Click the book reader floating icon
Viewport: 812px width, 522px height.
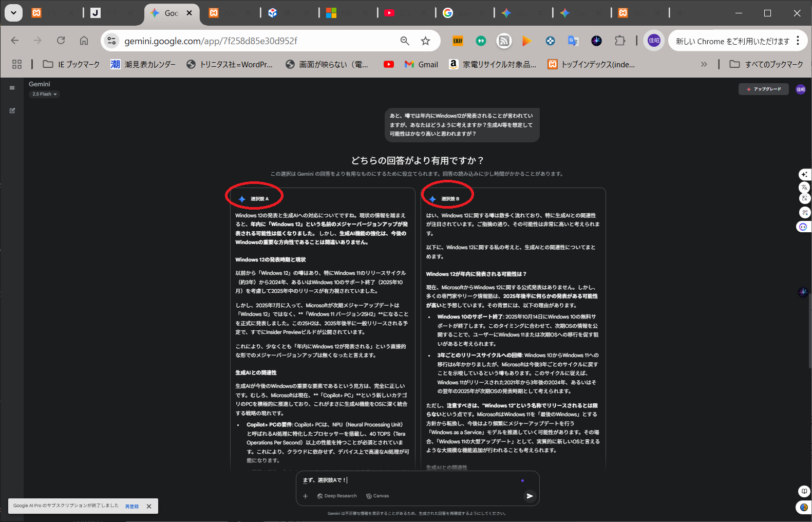(804, 491)
